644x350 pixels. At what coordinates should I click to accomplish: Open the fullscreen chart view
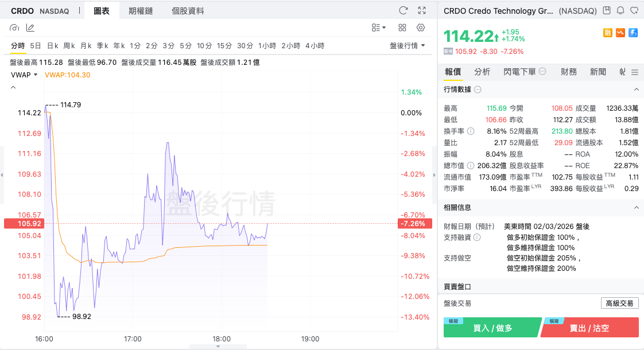(422, 11)
